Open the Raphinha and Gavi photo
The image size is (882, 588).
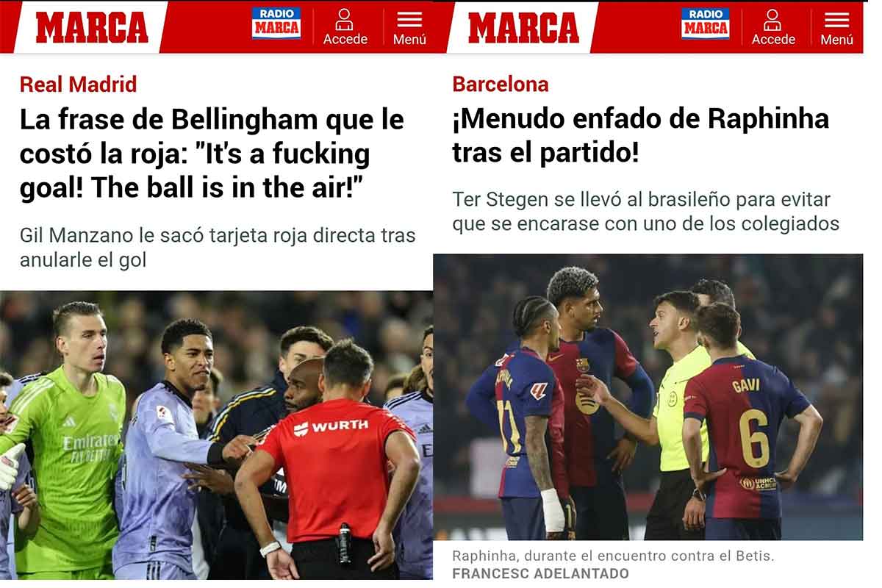point(648,397)
